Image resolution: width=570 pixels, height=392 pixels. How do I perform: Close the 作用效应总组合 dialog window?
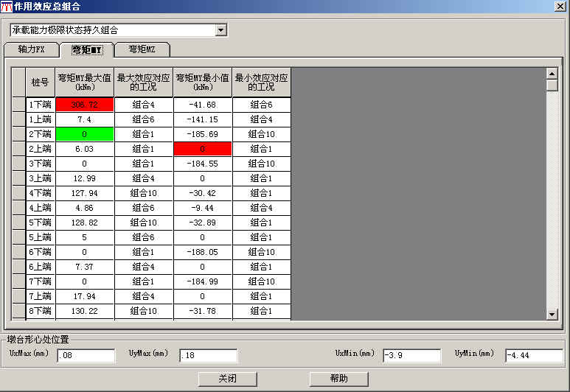coord(560,7)
